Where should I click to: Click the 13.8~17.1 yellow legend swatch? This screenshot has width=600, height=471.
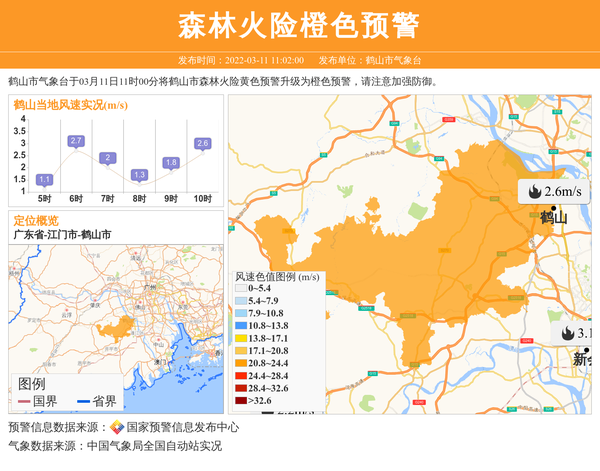pos(241,338)
